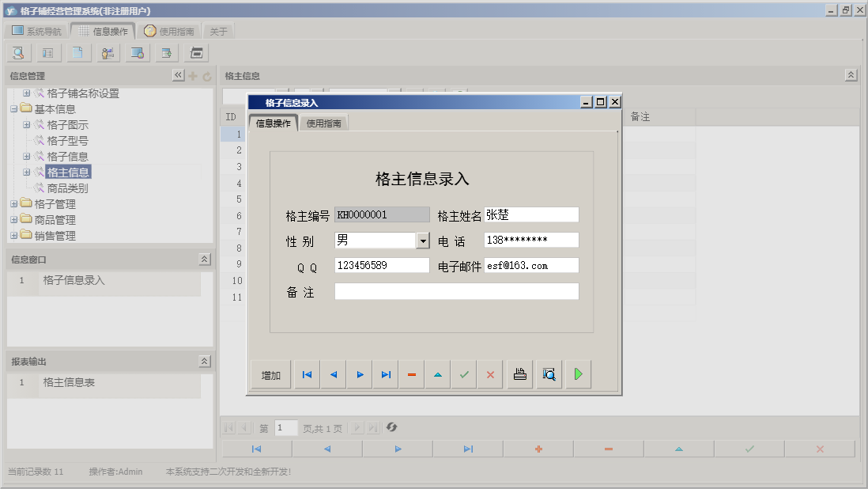Open the 系统导航 main tab

tap(36, 32)
